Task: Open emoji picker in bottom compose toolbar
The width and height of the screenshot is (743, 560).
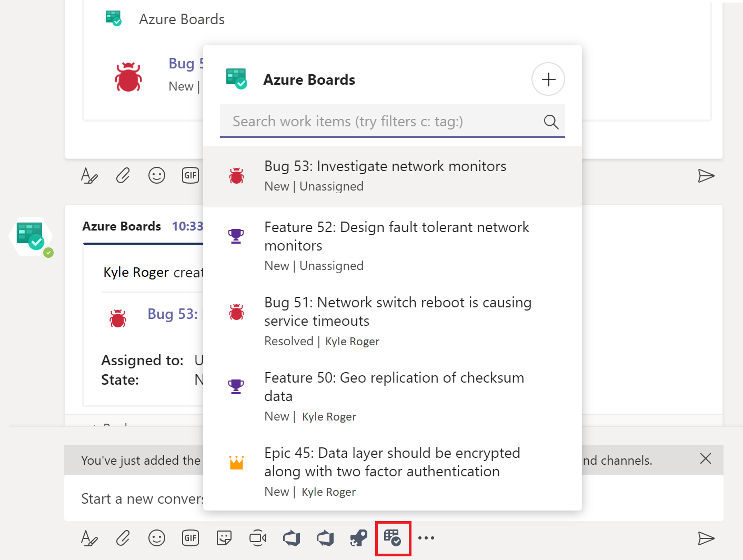Action: tap(157, 538)
